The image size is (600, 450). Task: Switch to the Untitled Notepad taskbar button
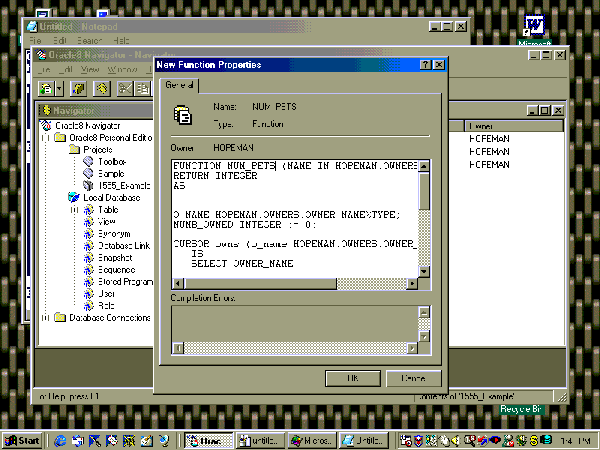364,441
